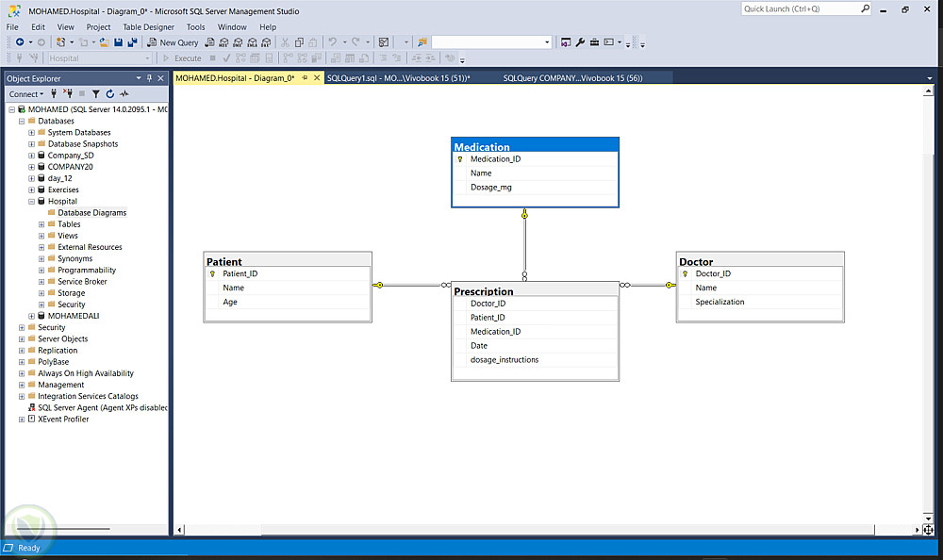Viewport: 943px width, 560px height.
Task: Open the Connect dropdown button
Action: pyautogui.click(x=26, y=94)
